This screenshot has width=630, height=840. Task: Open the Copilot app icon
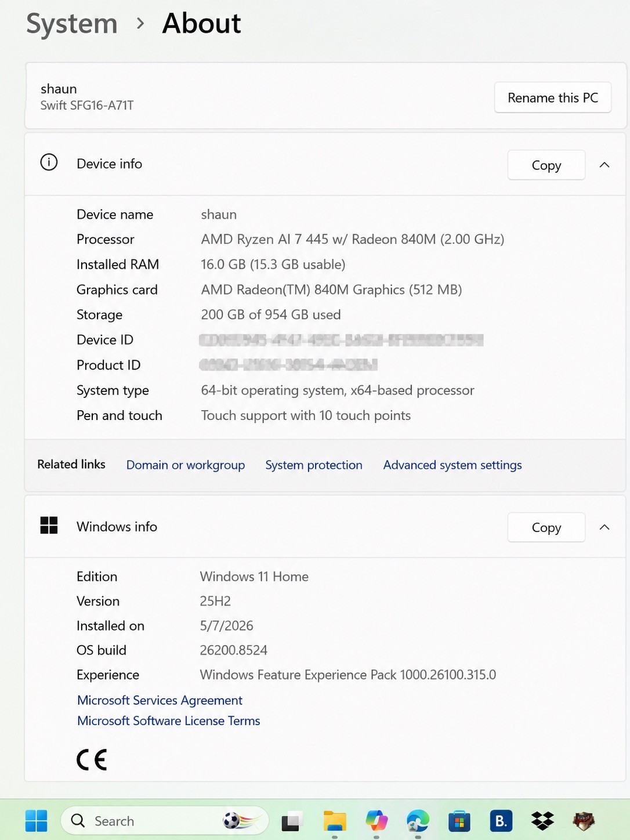pyautogui.click(x=376, y=821)
